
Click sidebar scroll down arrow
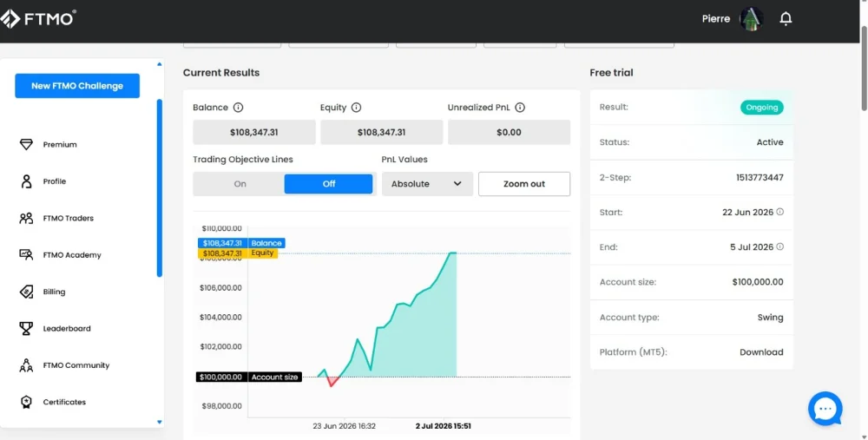pyautogui.click(x=160, y=423)
